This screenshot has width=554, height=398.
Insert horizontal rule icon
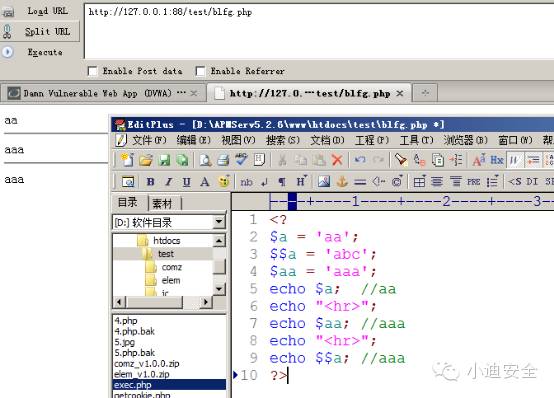(x=360, y=182)
